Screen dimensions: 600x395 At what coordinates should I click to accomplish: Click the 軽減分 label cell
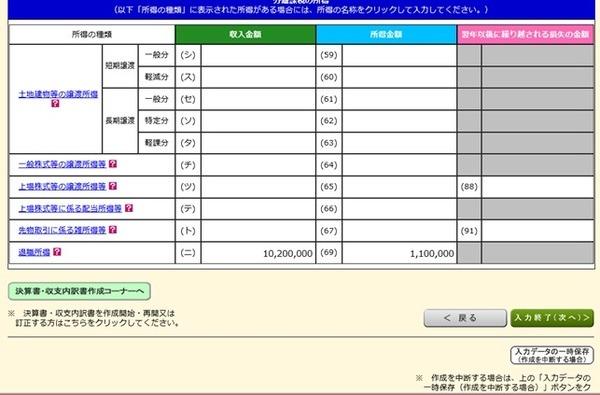click(157, 77)
